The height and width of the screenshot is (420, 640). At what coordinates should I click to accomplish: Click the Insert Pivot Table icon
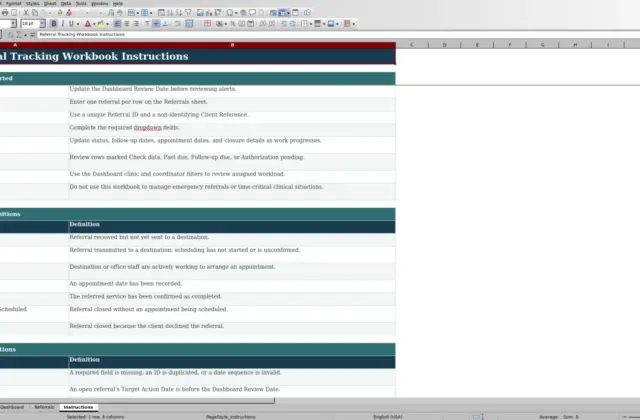tap(218, 13)
